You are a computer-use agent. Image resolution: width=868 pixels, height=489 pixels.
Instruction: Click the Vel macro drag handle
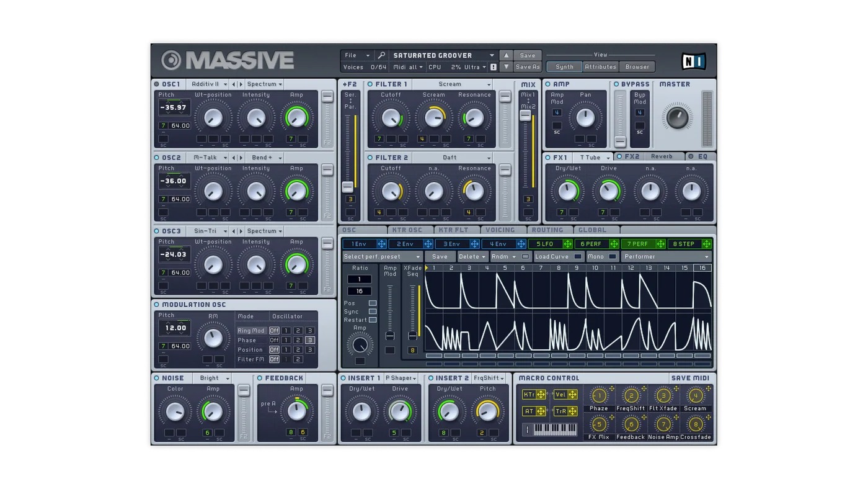click(x=572, y=395)
